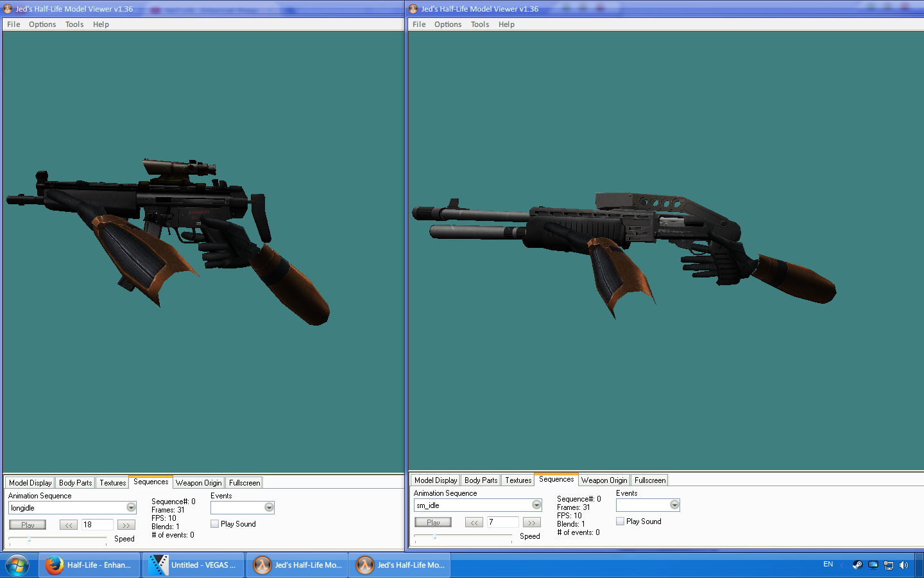Switch to Body Parts tab in right viewer
The width and height of the screenshot is (924, 578).
point(481,480)
